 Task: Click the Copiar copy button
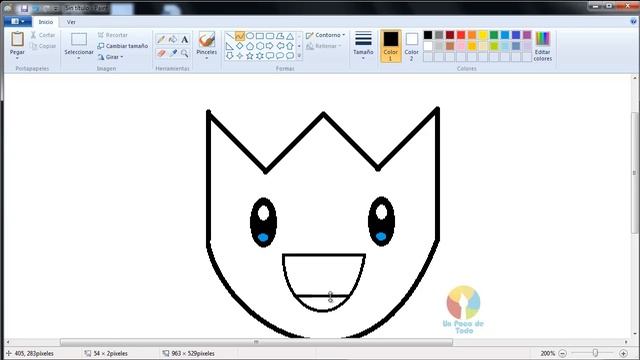coord(43,46)
